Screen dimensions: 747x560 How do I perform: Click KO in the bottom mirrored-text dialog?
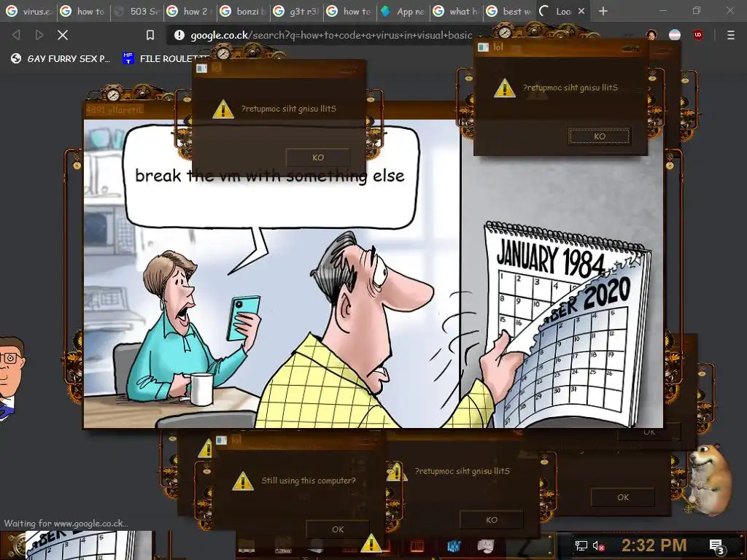pos(492,519)
